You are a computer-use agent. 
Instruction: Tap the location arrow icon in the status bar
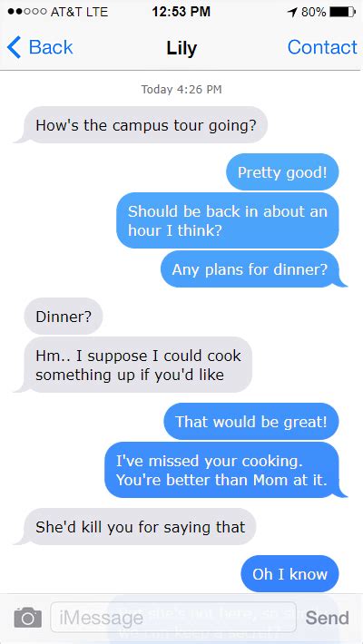coord(292,13)
